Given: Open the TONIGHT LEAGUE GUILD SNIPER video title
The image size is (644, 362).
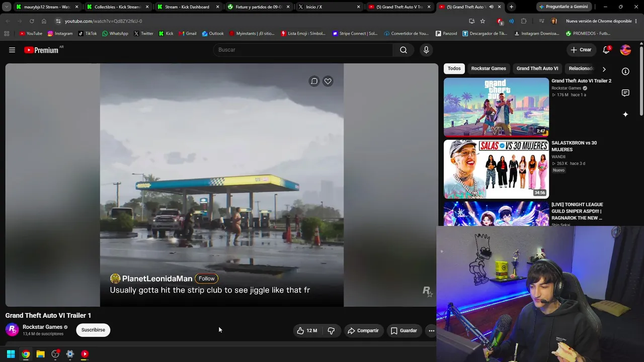Looking at the screenshot, I should pos(577,211).
